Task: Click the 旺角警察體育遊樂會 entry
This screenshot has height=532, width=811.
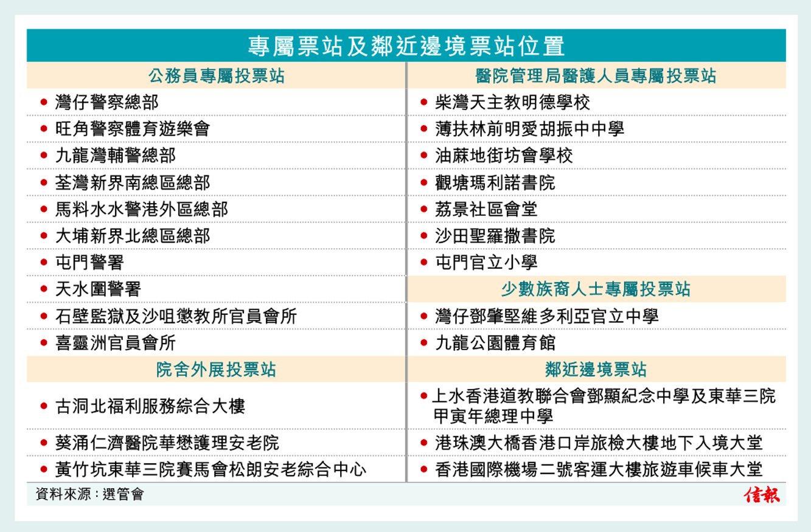Action: (x=132, y=129)
